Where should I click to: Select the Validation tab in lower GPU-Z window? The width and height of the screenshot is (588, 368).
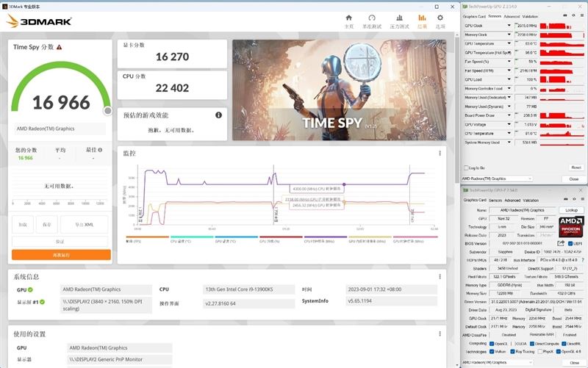pos(531,201)
